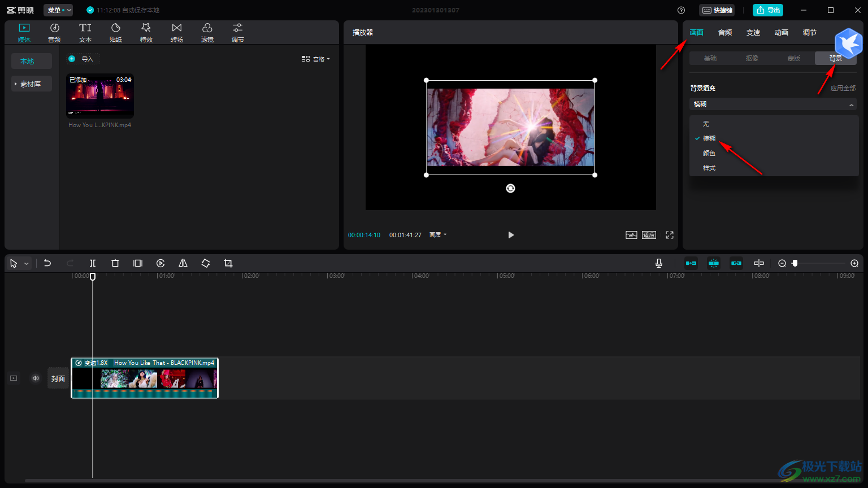Toggle main track magnet snapping
868x488 pixels.
click(691, 263)
